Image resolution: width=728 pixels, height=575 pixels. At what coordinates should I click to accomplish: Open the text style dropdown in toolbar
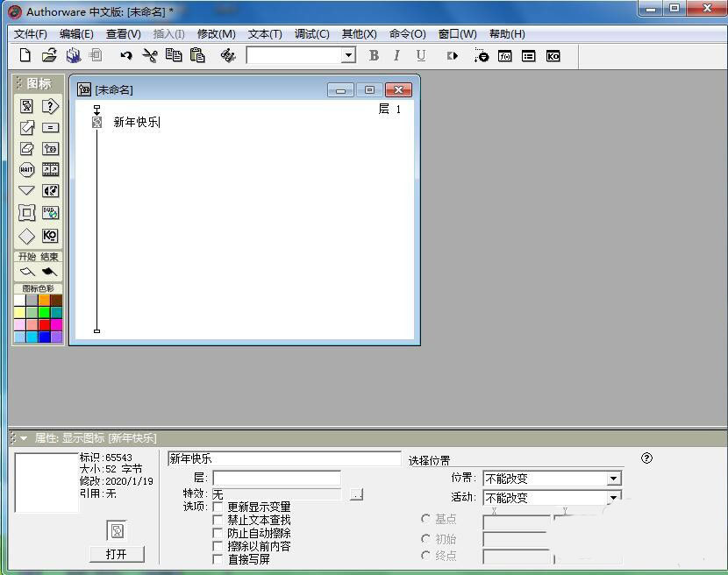click(348, 54)
